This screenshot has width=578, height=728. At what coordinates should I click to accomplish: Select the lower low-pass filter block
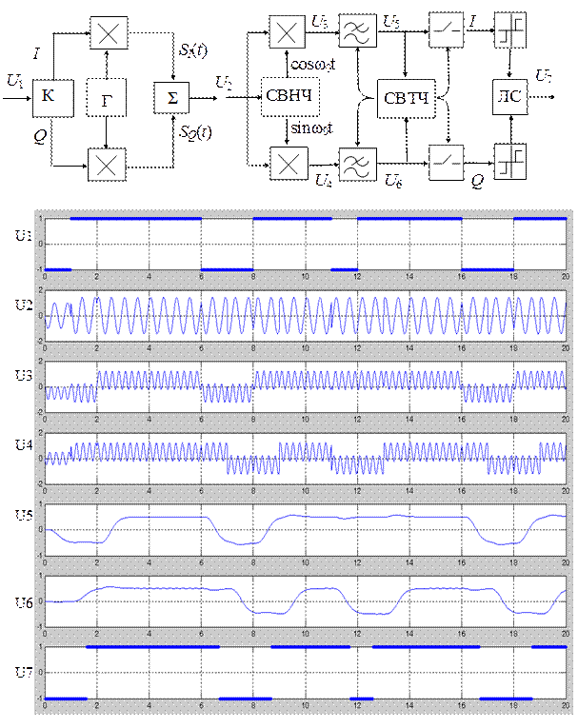(x=357, y=165)
